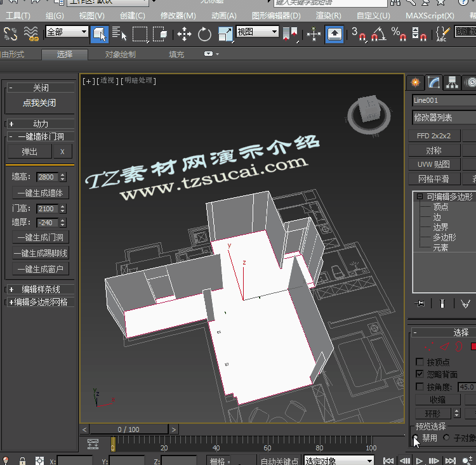The height and width of the screenshot is (465, 476).
Task: Click the selection lock icon in status bar
Action: 23,461
